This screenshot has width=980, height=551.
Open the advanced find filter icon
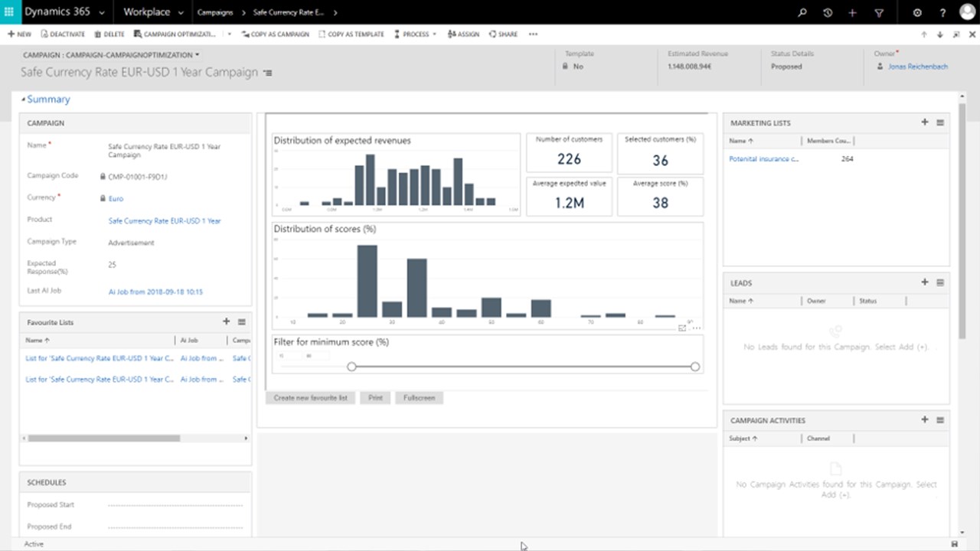(x=878, y=13)
